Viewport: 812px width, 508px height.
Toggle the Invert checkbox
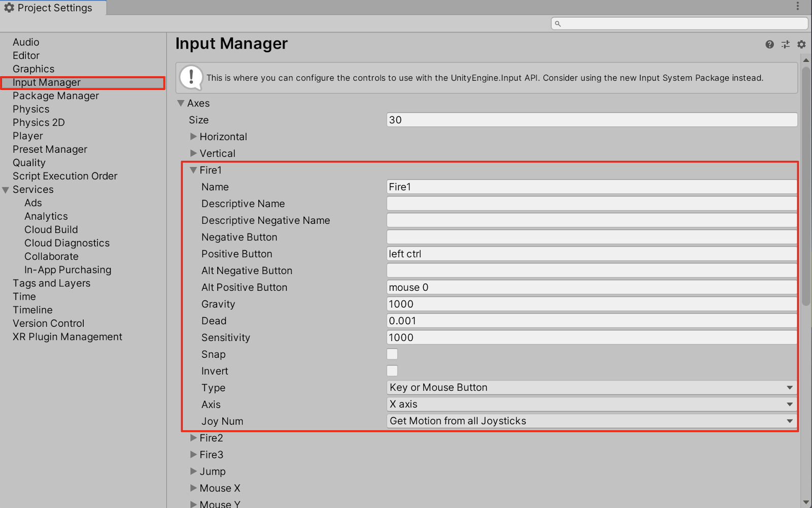[x=392, y=371]
